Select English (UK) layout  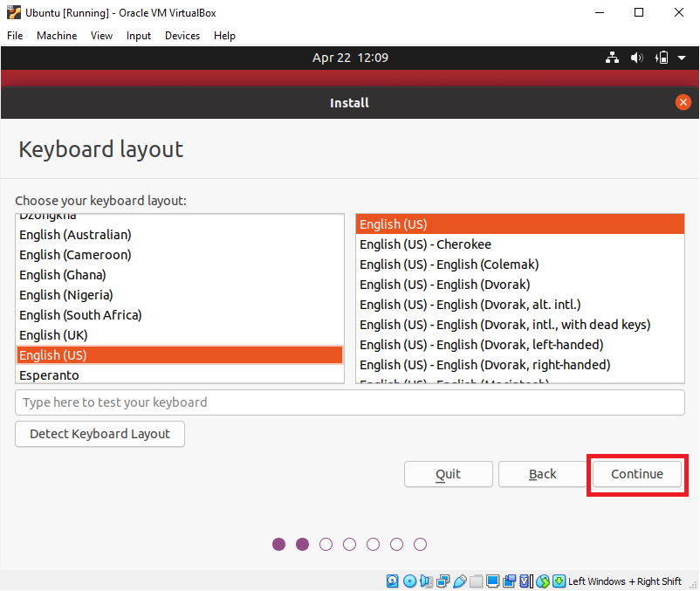click(x=180, y=335)
